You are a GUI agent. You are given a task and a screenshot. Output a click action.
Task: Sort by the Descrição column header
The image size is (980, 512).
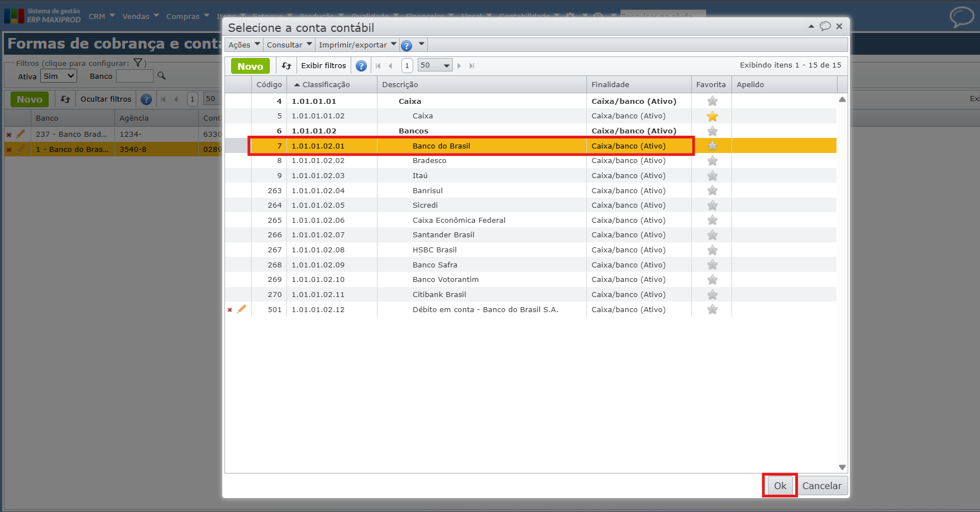tap(482, 84)
